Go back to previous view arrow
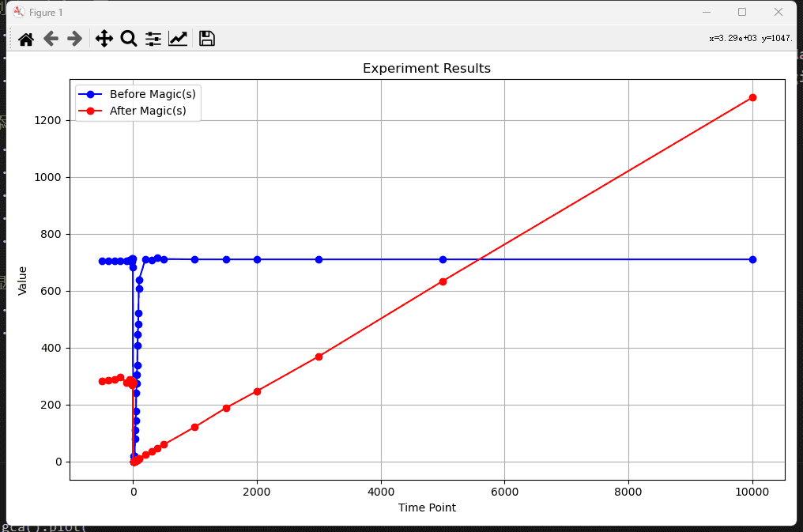The height and width of the screenshot is (532, 803). (51, 39)
